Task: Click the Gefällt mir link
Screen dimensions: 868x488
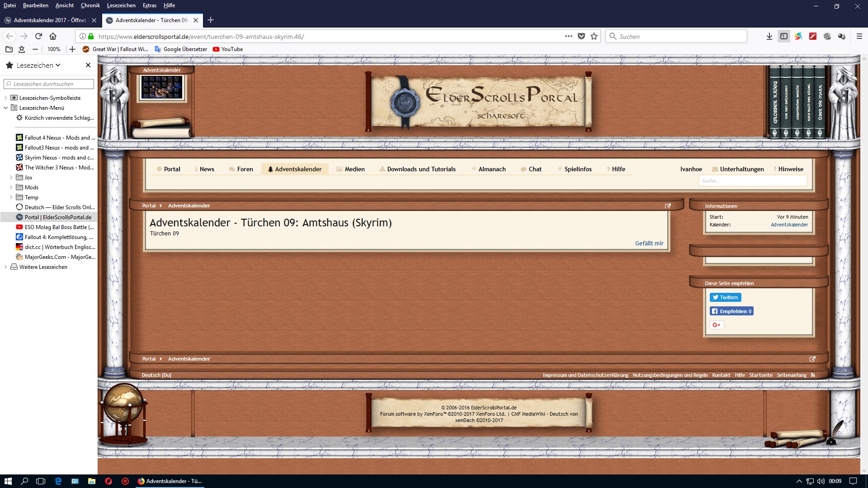Action: 649,243
